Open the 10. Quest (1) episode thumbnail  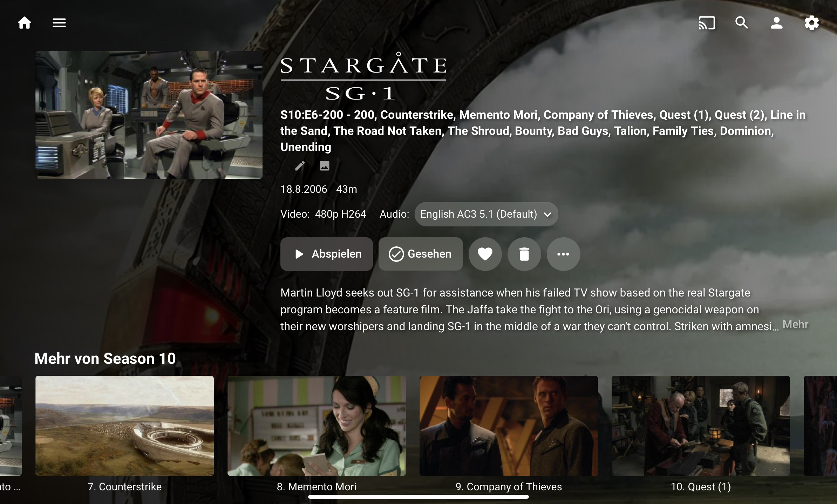coord(701,426)
